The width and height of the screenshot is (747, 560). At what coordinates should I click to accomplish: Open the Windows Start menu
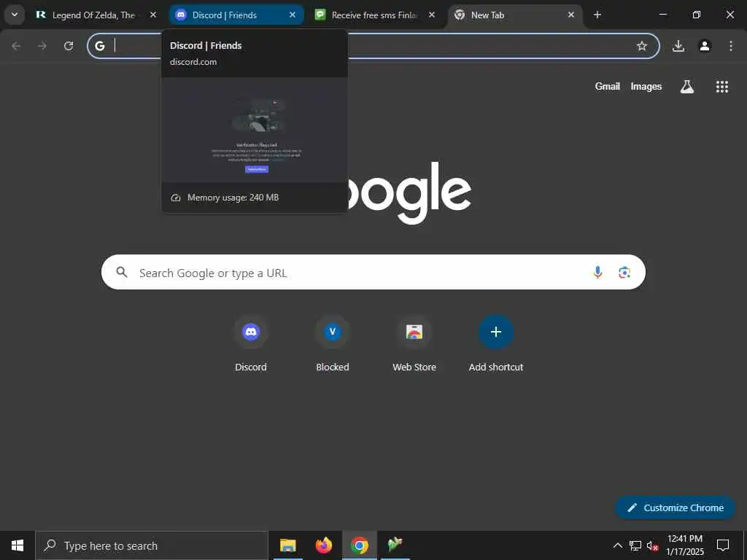pos(18,545)
